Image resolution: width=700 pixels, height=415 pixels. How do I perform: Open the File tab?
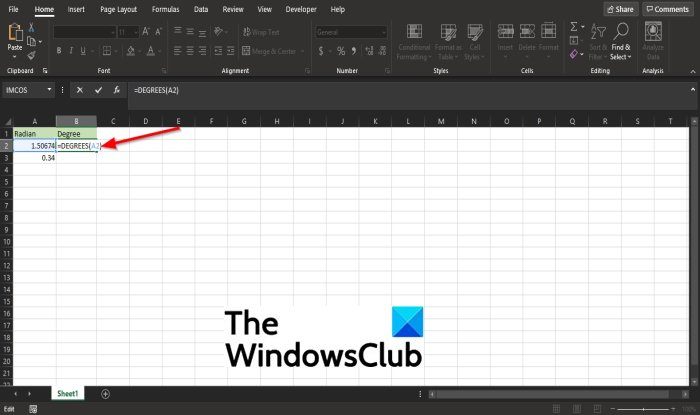pos(13,9)
